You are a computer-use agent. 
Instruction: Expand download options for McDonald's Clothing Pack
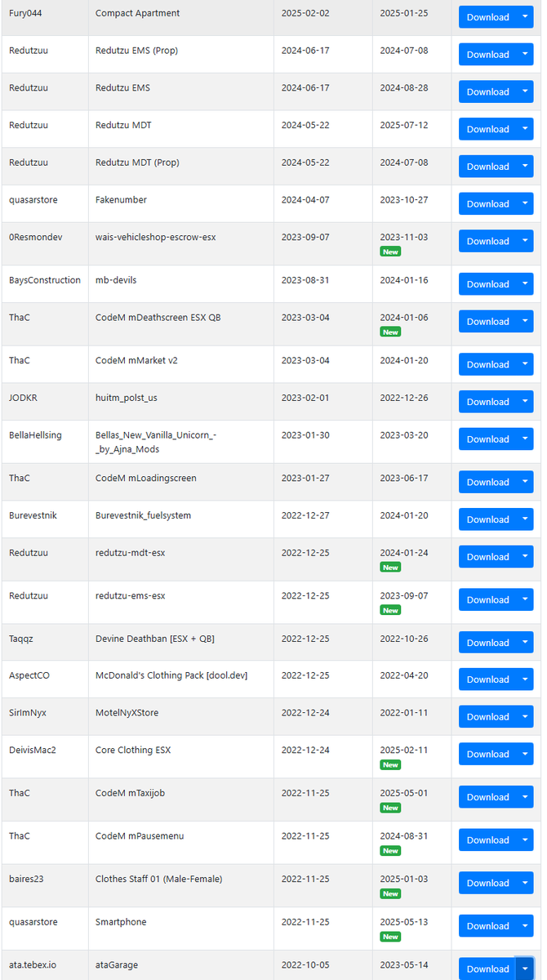pos(525,679)
